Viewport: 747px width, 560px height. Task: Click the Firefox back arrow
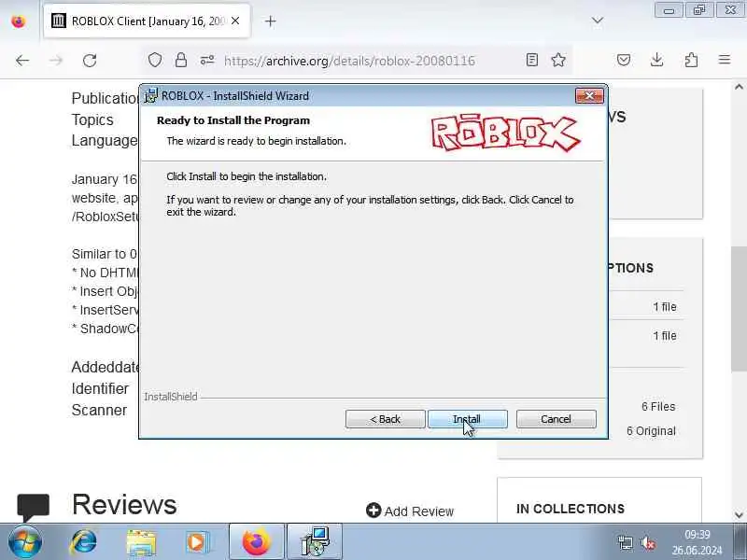[x=22, y=61]
